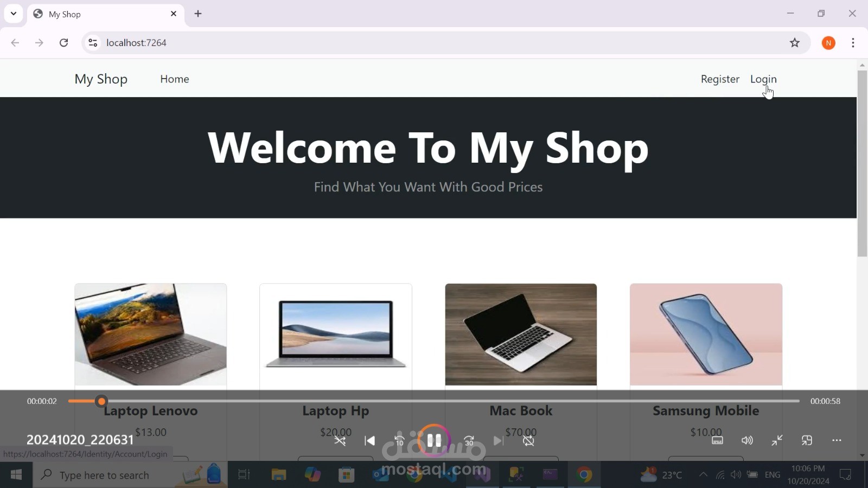Open the terminal app on the taskbar
The image size is (868, 488).
tap(550, 475)
